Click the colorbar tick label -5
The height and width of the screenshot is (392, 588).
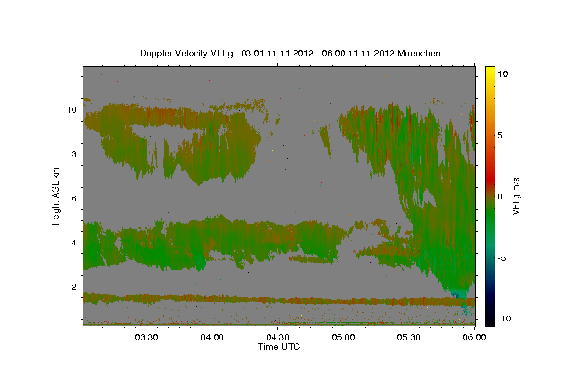click(502, 258)
